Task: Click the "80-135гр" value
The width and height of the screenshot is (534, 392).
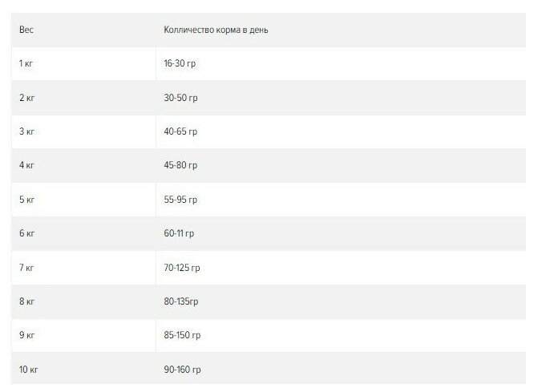Action: [181, 302]
